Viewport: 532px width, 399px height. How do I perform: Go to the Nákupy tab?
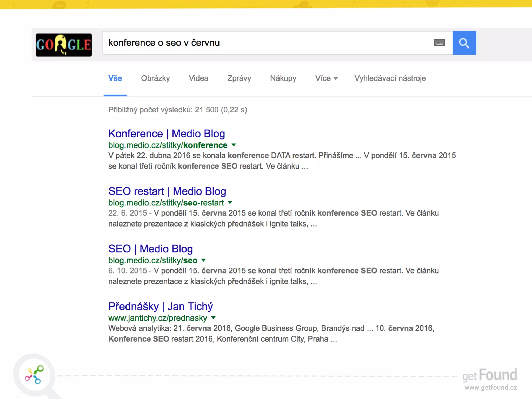pos(283,78)
